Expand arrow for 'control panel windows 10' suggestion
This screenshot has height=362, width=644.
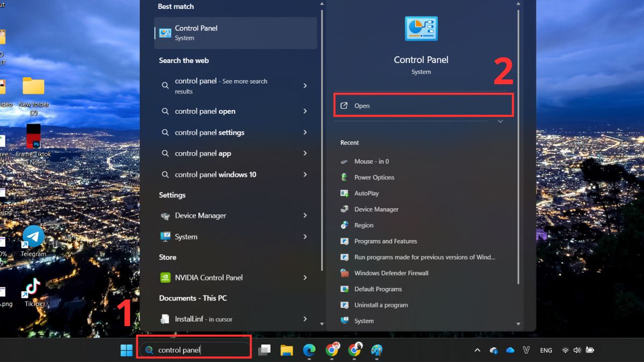point(305,174)
